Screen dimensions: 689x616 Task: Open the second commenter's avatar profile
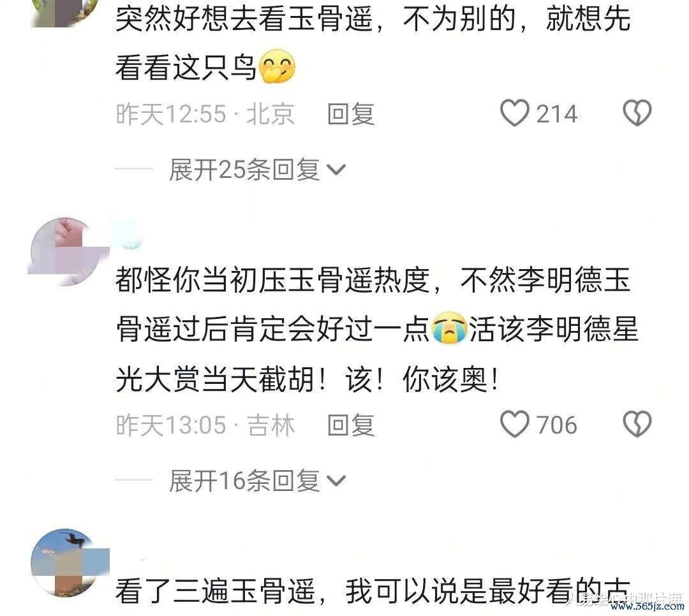(x=66, y=252)
